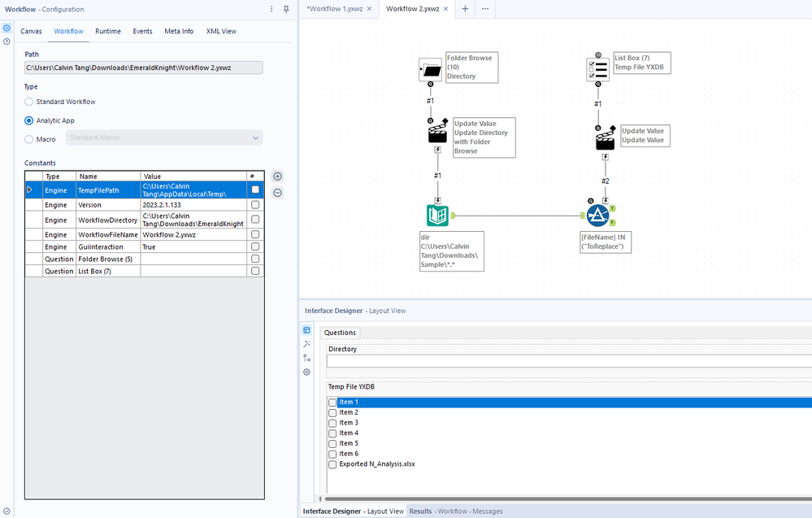Pin the Configuration panel

click(x=286, y=9)
